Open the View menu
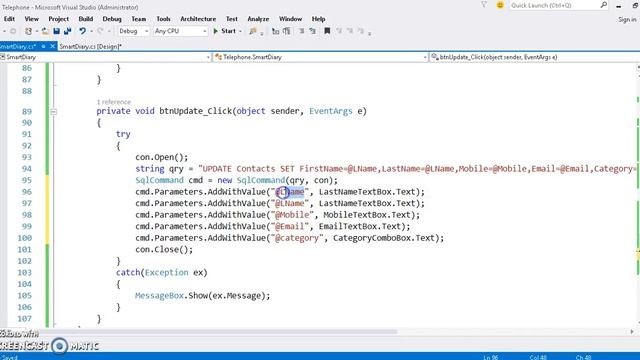The width and height of the screenshot is (640, 360). coord(31,19)
